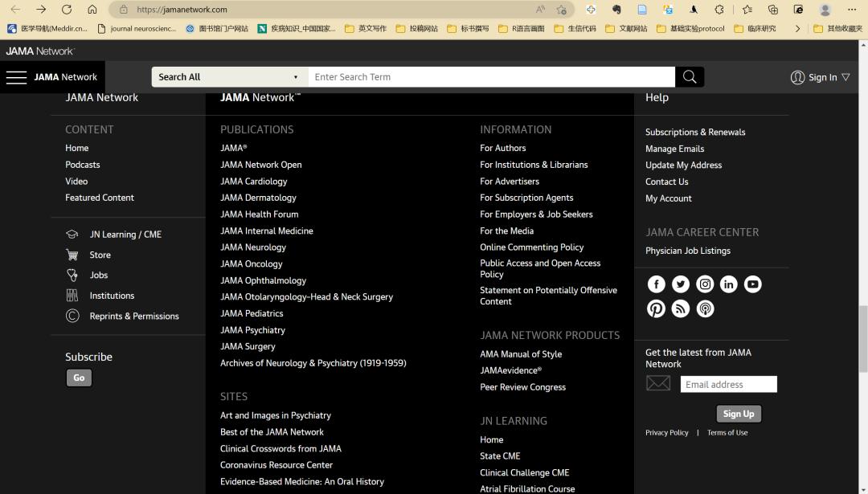Visit the LinkedIn icon link
The width and height of the screenshot is (868, 494).
pyautogui.click(x=729, y=284)
